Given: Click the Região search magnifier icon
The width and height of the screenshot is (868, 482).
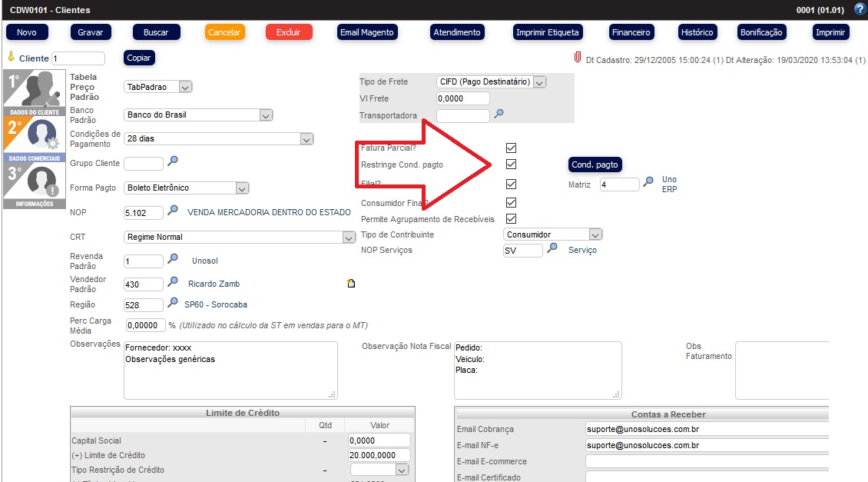Looking at the screenshot, I should 173,304.
